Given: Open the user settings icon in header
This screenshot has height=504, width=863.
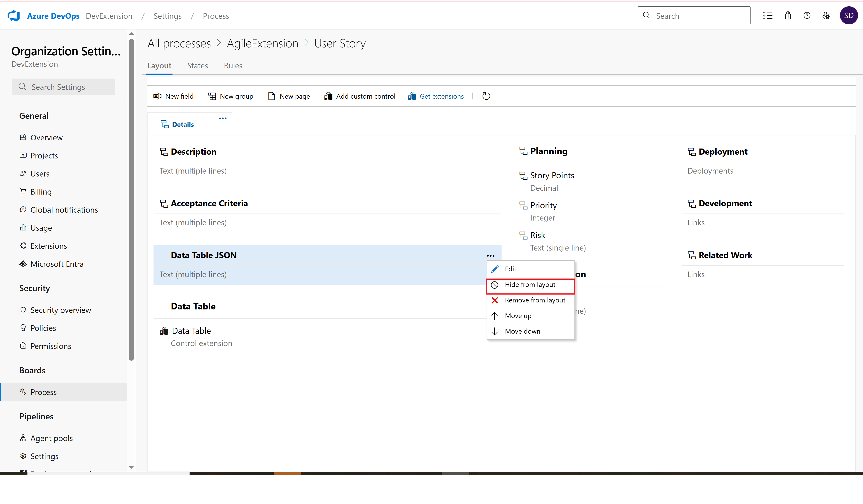Looking at the screenshot, I should click(826, 16).
